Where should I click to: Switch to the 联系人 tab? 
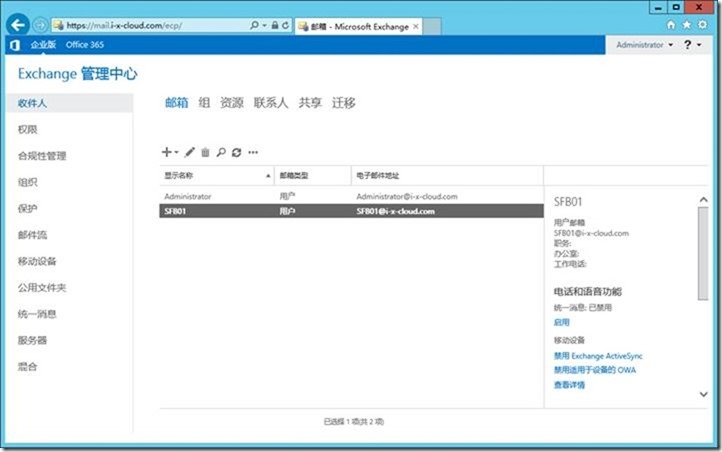point(271,103)
